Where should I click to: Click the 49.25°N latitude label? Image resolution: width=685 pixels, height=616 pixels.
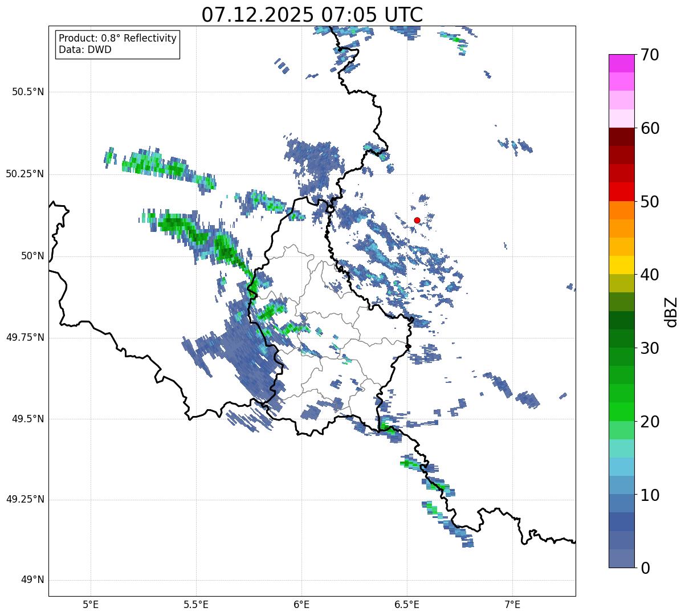pos(25,499)
